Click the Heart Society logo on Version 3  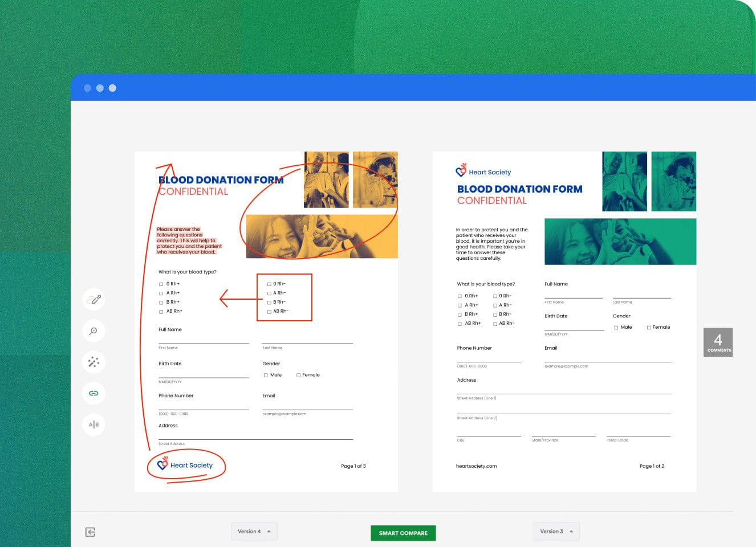coord(484,171)
